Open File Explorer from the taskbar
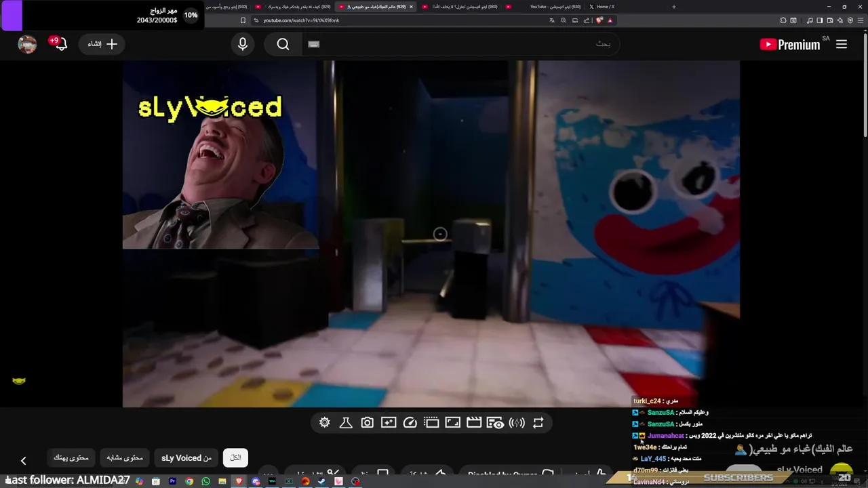This screenshot has width=868, height=488. click(x=222, y=481)
